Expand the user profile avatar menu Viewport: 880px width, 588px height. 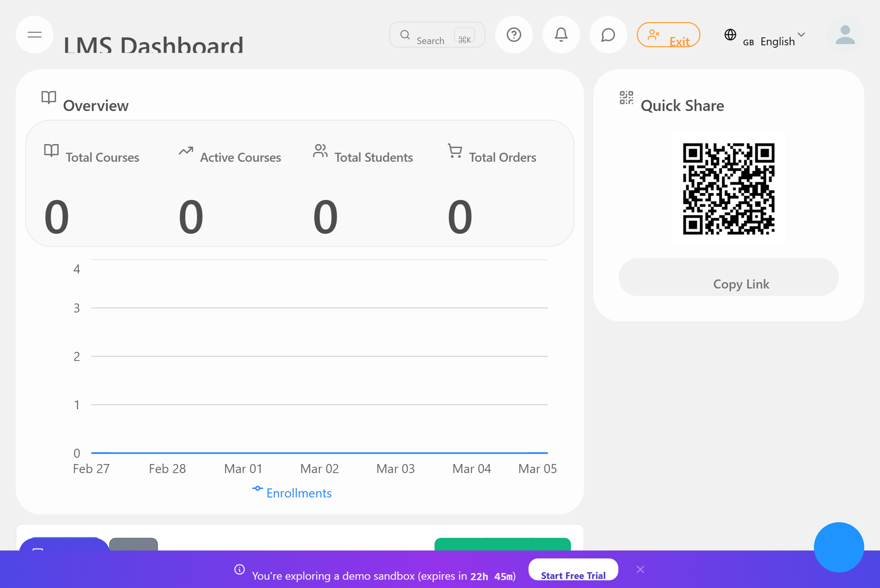click(x=845, y=35)
